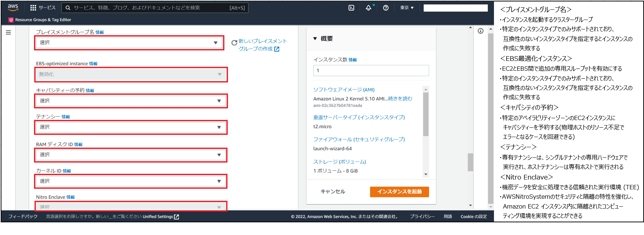
Task: Open the テナンシー dropdown
Action: pyautogui.click(x=130, y=127)
